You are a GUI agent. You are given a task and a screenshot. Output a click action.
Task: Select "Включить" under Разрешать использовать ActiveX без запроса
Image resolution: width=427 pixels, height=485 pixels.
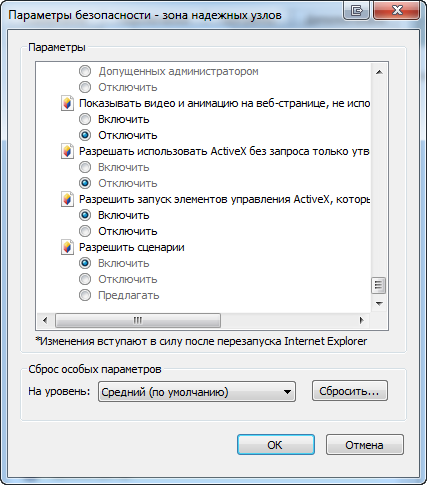coord(85,167)
